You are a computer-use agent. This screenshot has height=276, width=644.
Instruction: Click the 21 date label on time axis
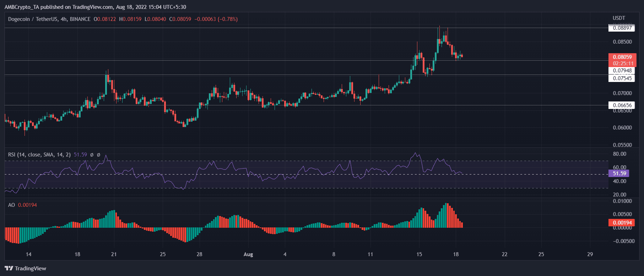click(114, 254)
